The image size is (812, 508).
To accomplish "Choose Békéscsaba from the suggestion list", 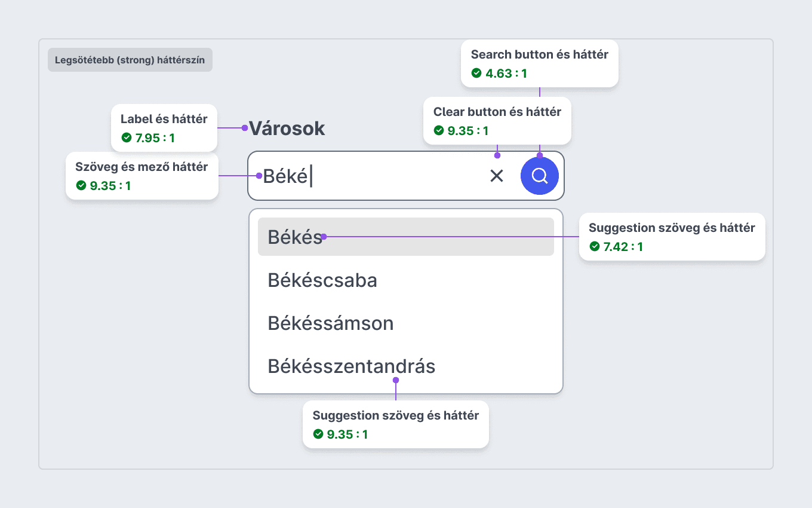I will 406,280.
